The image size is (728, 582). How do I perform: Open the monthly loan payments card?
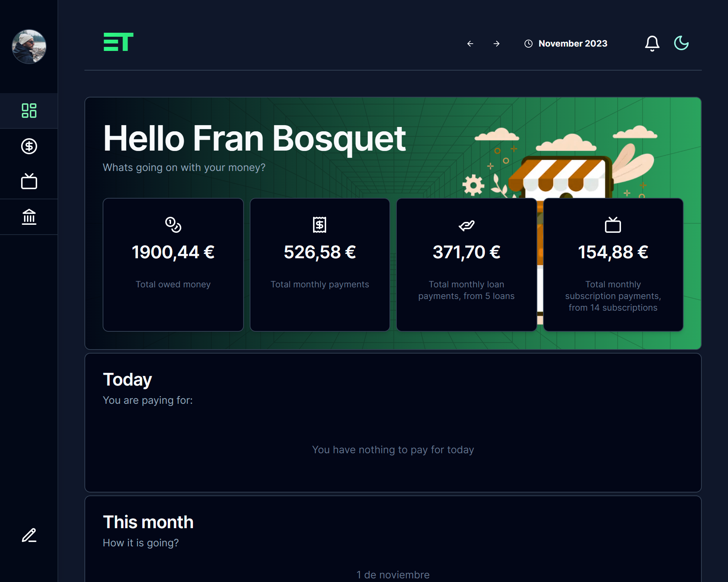(467, 265)
